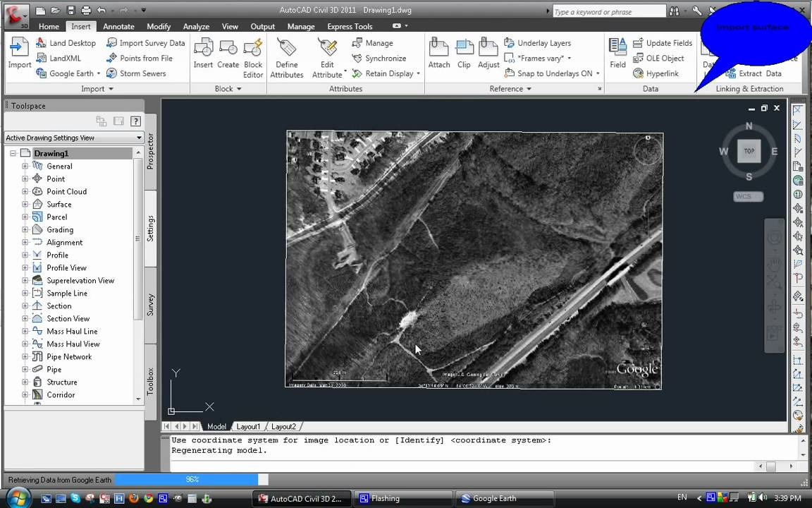The height and width of the screenshot is (508, 812).
Task: Open the Toolbox toolspace tab
Action: (x=151, y=382)
